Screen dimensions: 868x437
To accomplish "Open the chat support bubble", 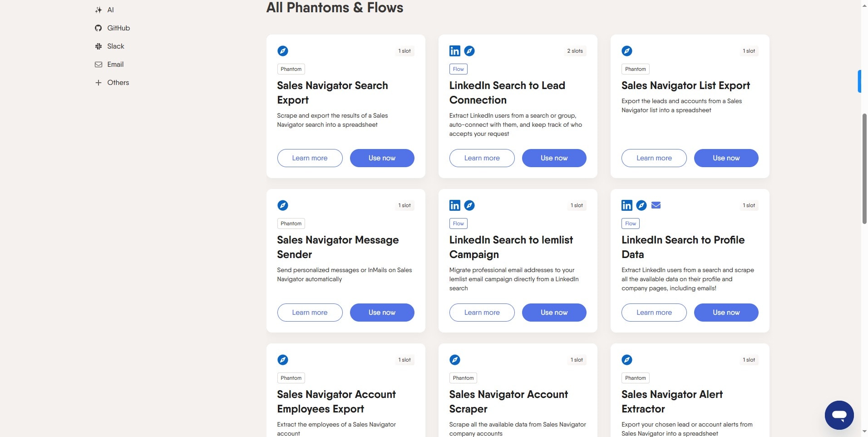I will pyautogui.click(x=839, y=415).
